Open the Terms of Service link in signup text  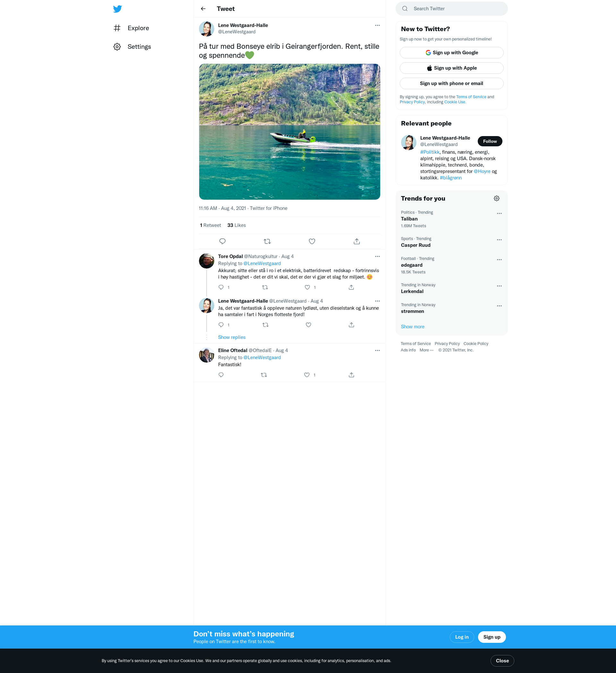(471, 97)
